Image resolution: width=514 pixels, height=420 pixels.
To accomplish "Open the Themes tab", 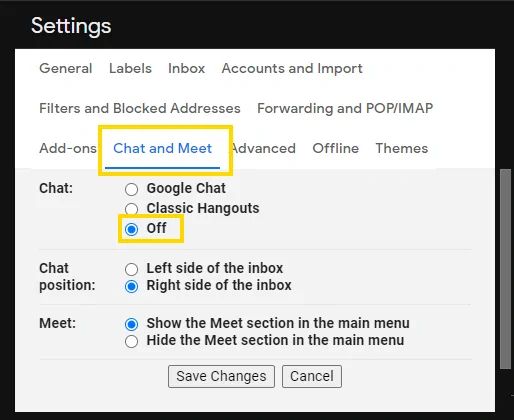I will (x=402, y=148).
